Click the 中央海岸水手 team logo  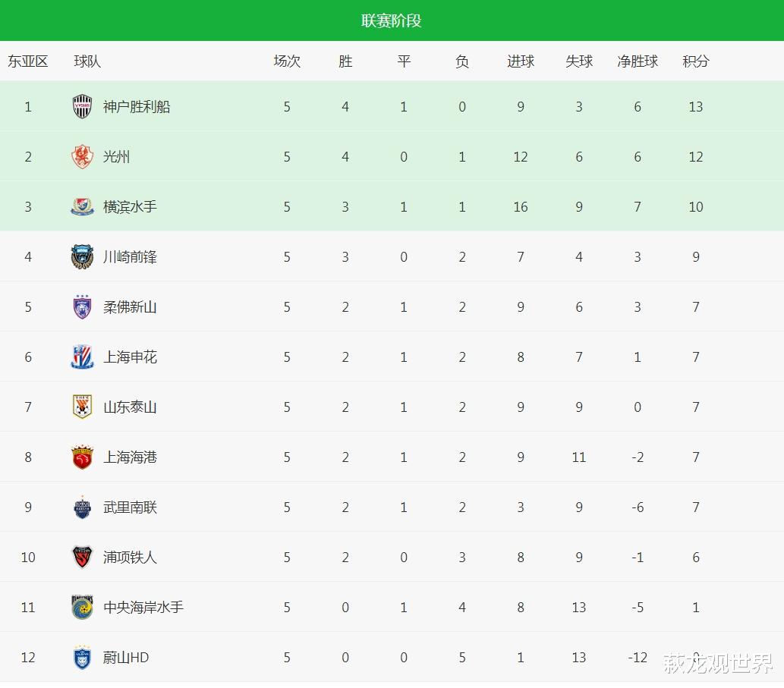click(x=82, y=607)
